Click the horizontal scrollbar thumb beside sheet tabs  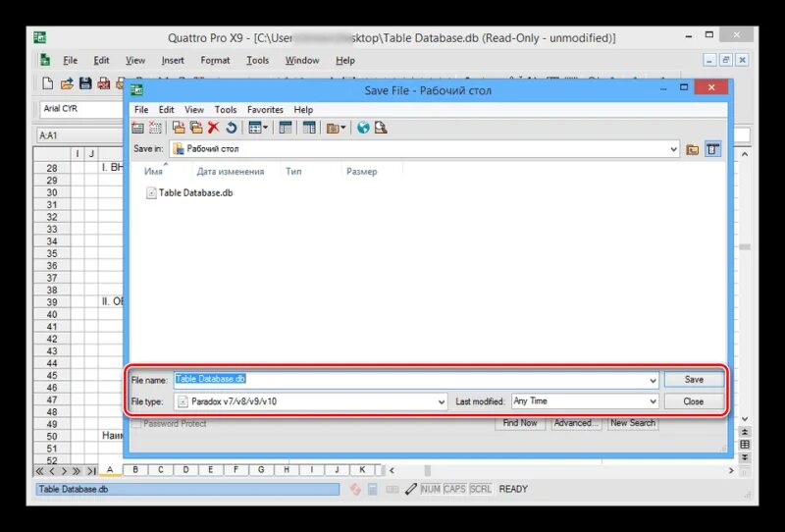[x=428, y=471]
